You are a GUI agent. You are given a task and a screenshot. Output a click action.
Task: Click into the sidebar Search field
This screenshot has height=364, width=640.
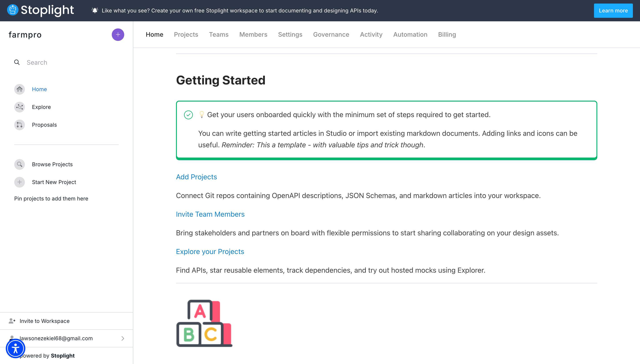(70, 62)
